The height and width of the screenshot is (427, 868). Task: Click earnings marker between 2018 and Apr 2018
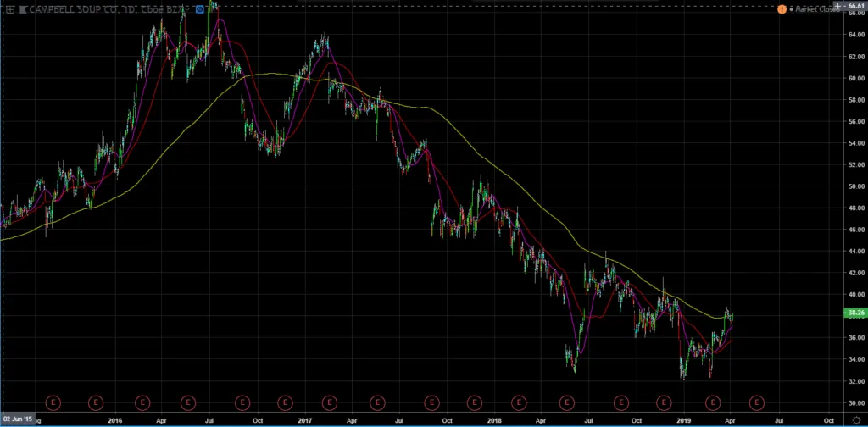[519, 402]
